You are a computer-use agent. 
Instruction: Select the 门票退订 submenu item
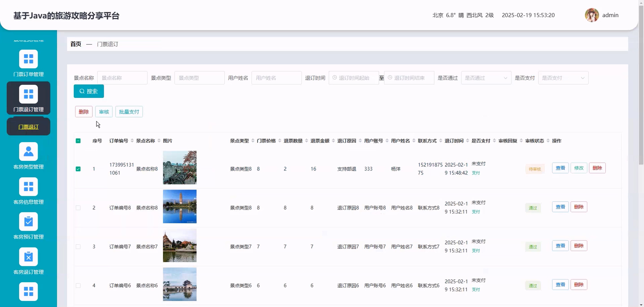tap(29, 127)
